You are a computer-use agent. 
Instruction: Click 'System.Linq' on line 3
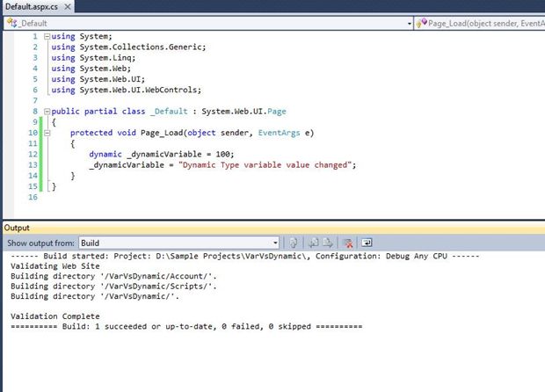tap(105, 58)
